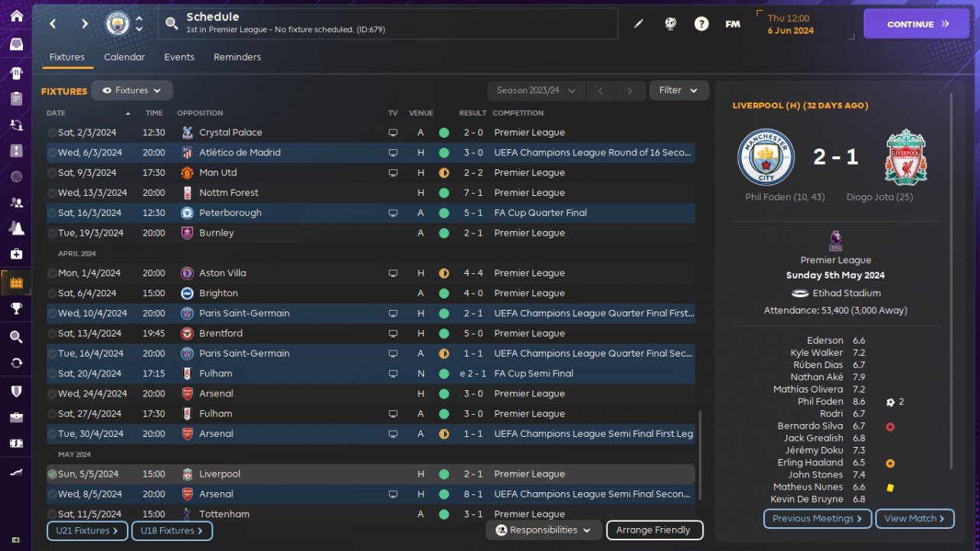Click the match details panel scrollbar
This screenshot has width=980, height=551.
pos(952,281)
